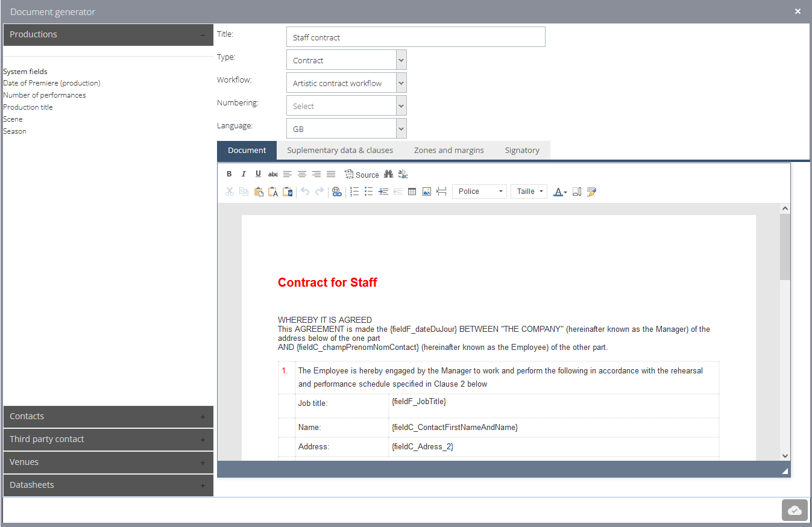Open the Type dropdown showing Contract

[x=346, y=60]
